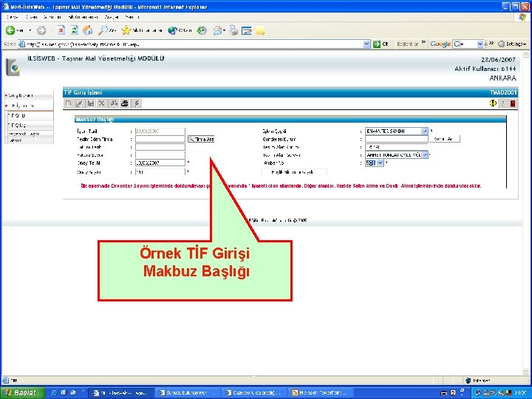Click the browser Edit page icon
The width and height of the screenshot is (532, 399).
point(246,31)
